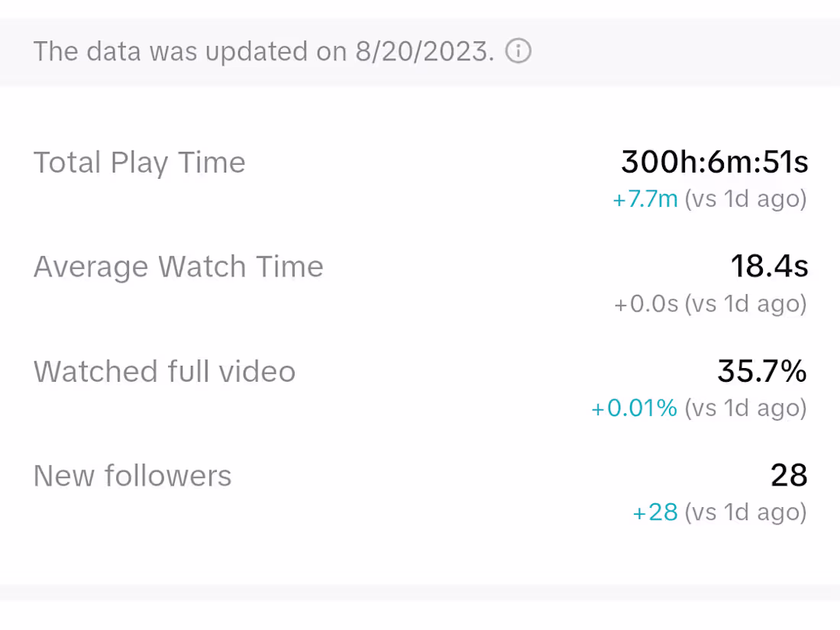
Task: Click '(vs 1d ago)' under Average Watch Time
Action: pos(745,304)
